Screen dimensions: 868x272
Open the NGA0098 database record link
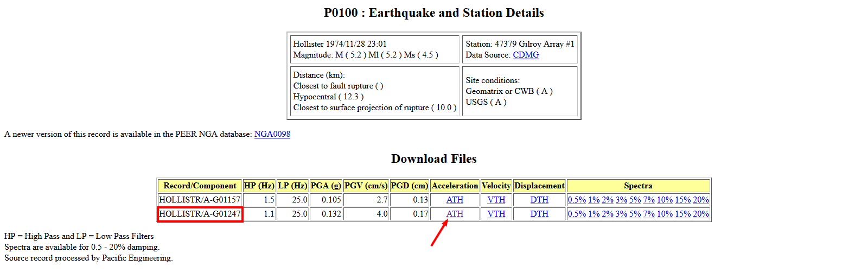pyautogui.click(x=272, y=134)
